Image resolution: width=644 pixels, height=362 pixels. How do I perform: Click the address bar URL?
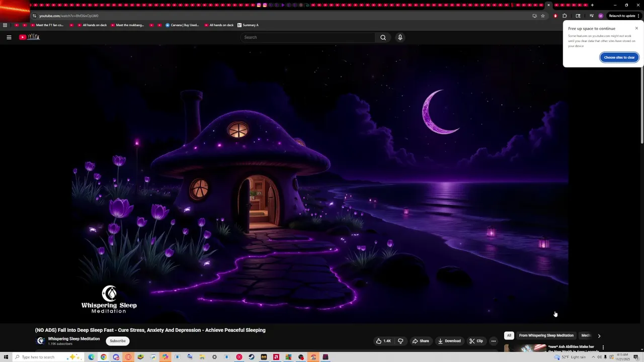tap(68, 16)
